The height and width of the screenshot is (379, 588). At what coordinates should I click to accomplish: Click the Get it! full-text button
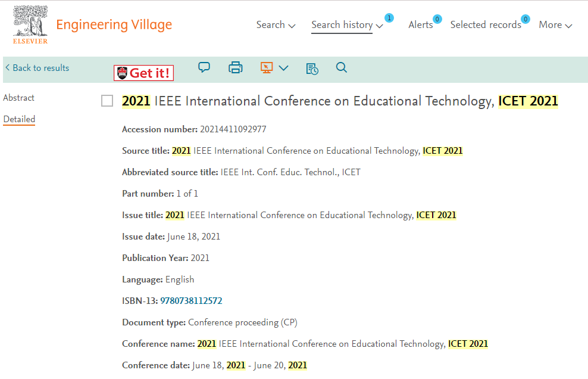tap(143, 73)
